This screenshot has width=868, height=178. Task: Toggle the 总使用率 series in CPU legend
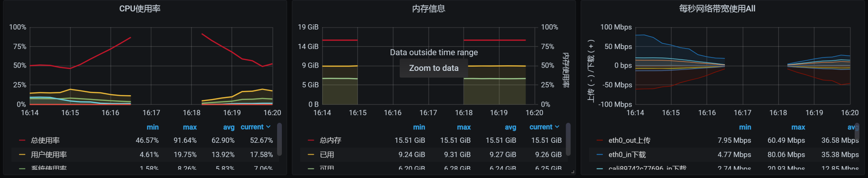pyautogui.click(x=45, y=140)
